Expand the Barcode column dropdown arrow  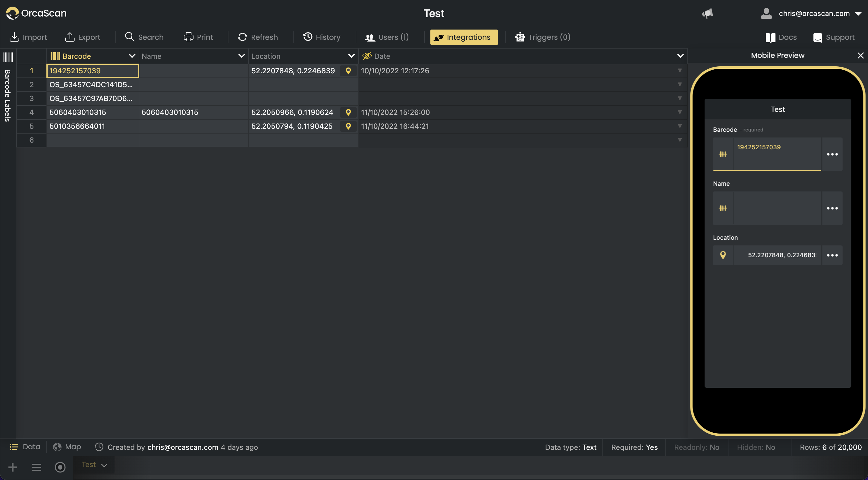[x=132, y=56]
